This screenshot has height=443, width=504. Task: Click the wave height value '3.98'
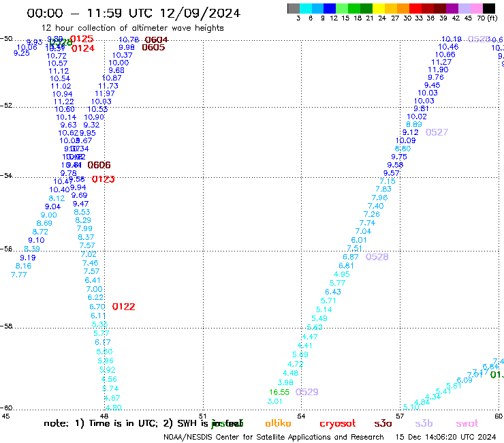285,382
